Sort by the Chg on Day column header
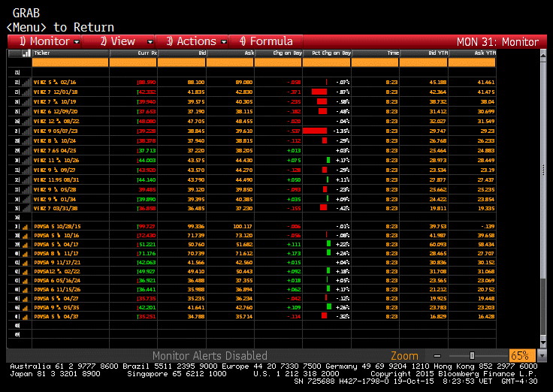Viewport: 553px width, 392px height. pyautogui.click(x=278, y=53)
